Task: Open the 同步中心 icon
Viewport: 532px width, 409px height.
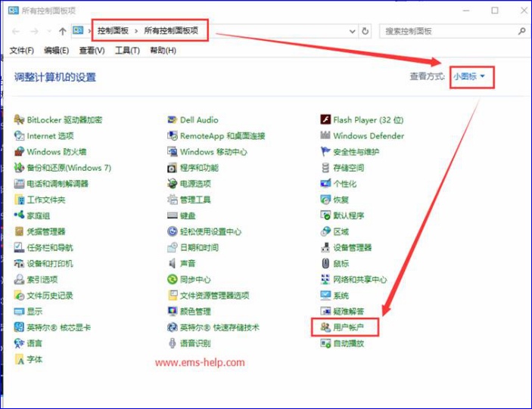Action: pyautogui.click(x=173, y=279)
